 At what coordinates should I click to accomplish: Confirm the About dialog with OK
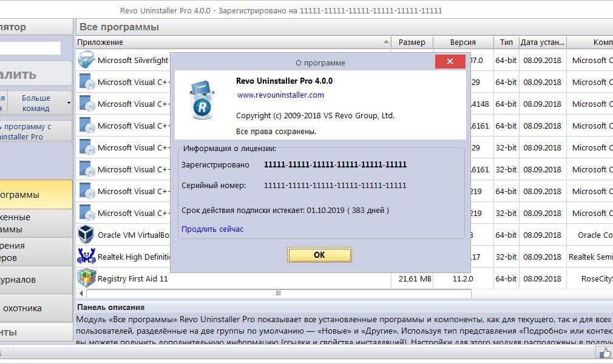(x=319, y=255)
